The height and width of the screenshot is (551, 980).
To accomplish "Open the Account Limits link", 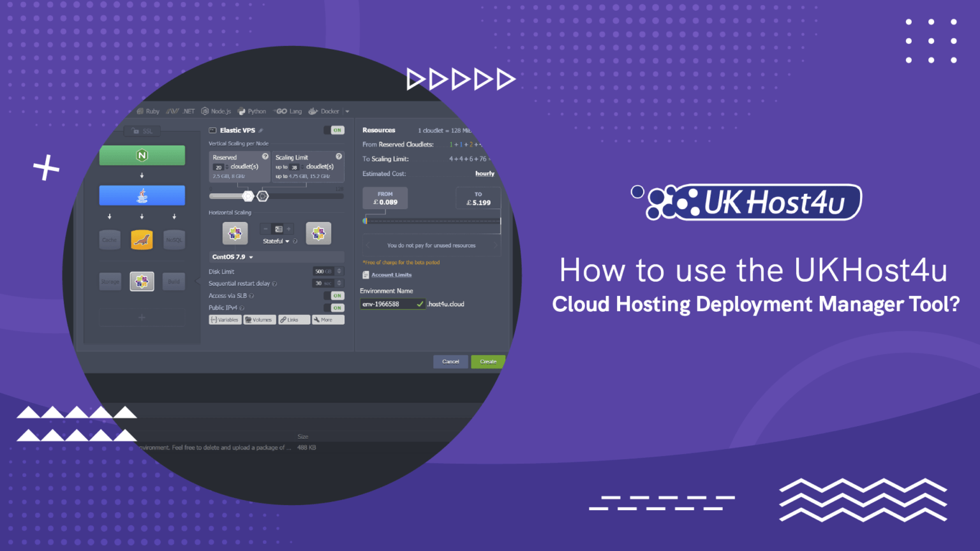I will click(x=392, y=275).
